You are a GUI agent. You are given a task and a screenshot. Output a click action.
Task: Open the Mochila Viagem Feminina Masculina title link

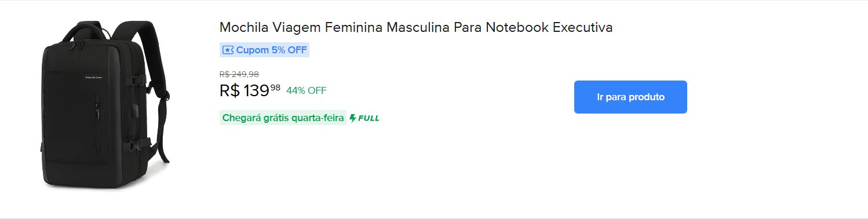416,27
